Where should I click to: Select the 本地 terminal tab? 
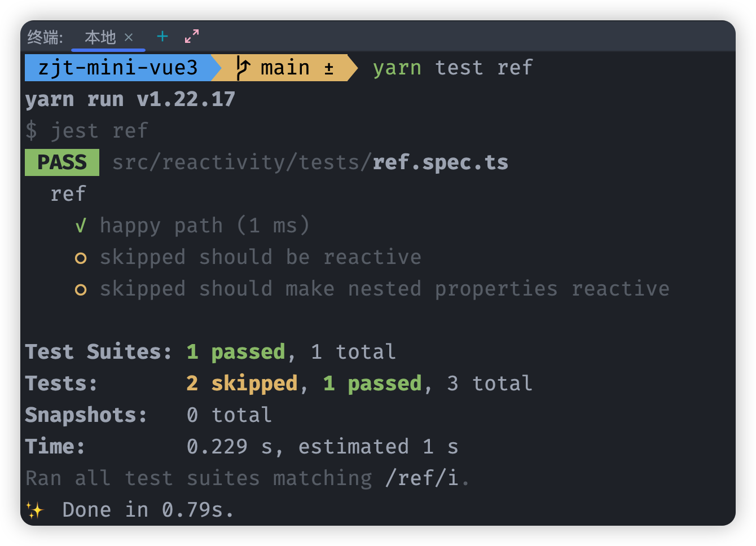(x=100, y=37)
